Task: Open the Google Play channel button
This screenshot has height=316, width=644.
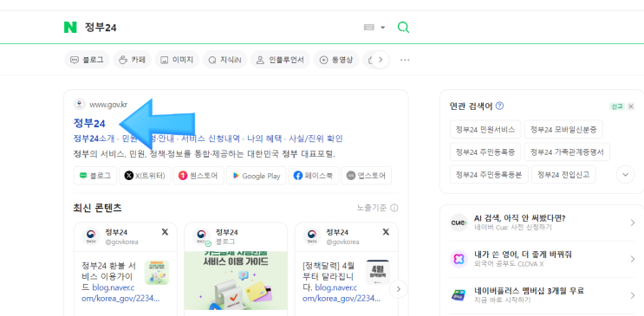Action: coord(256,176)
